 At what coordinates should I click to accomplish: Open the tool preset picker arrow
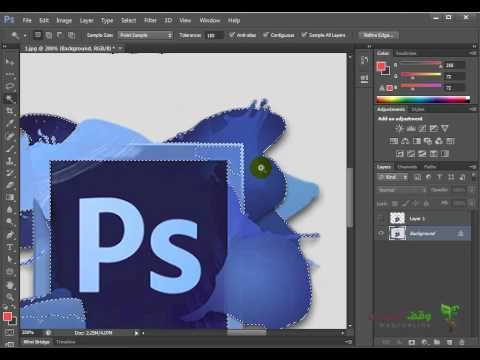click(x=25, y=35)
